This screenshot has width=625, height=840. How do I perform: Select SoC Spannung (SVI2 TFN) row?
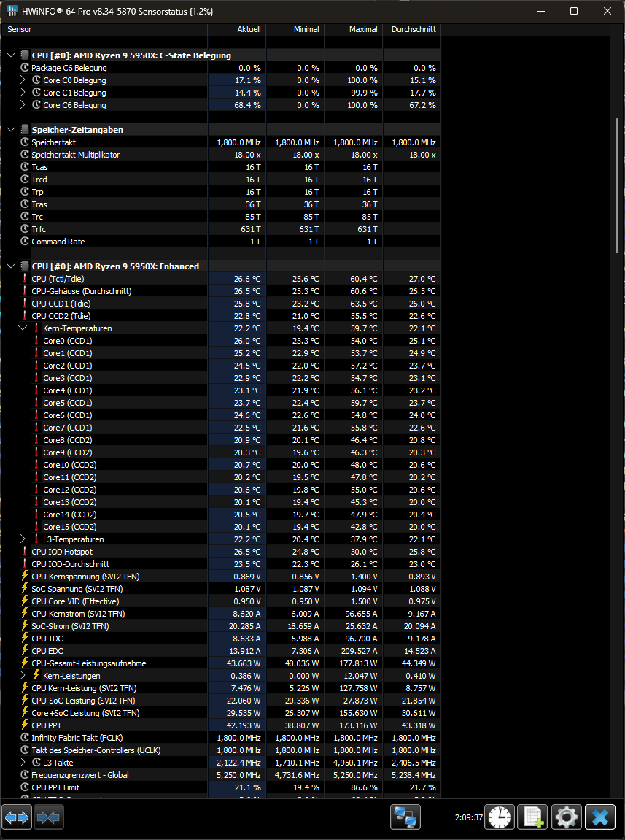221,589
